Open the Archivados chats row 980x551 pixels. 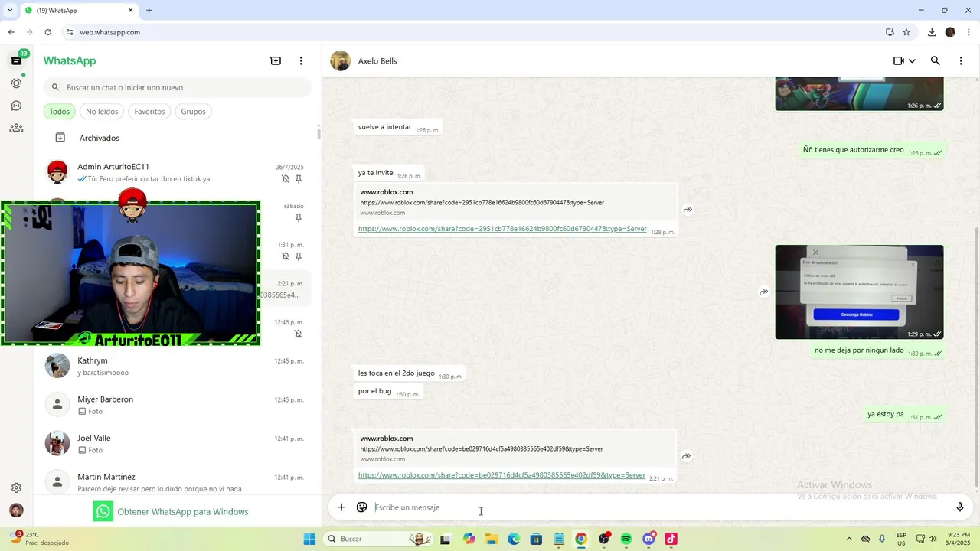(177, 138)
